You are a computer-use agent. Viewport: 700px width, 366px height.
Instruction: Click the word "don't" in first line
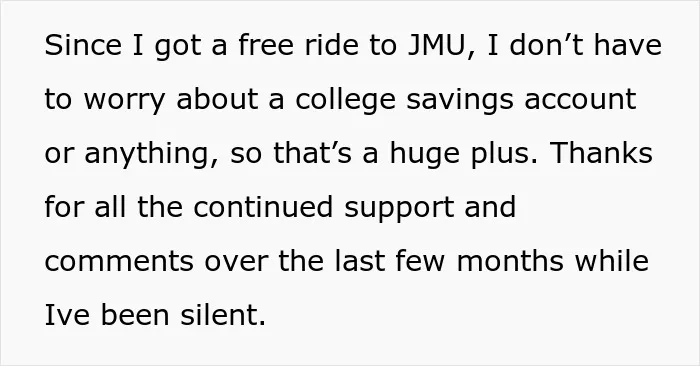[546, 45]
